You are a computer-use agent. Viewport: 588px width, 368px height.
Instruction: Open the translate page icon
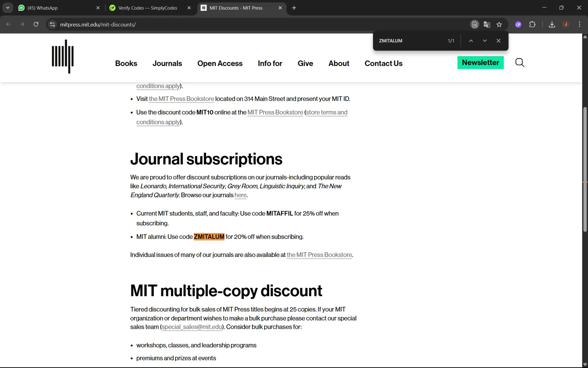(x=487, y=24)
